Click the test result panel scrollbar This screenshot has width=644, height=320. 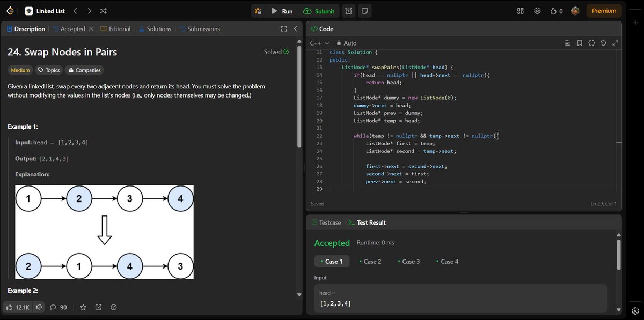pos(618,255)
